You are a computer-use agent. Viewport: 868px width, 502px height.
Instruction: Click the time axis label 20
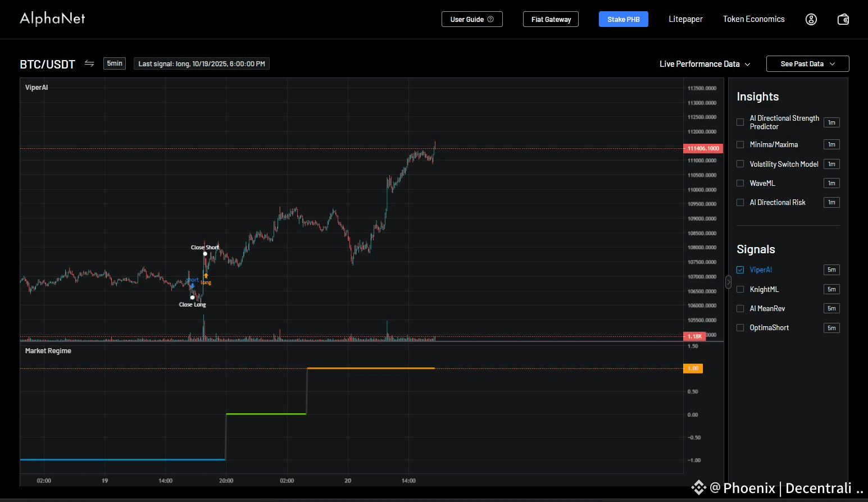[348, 481]
